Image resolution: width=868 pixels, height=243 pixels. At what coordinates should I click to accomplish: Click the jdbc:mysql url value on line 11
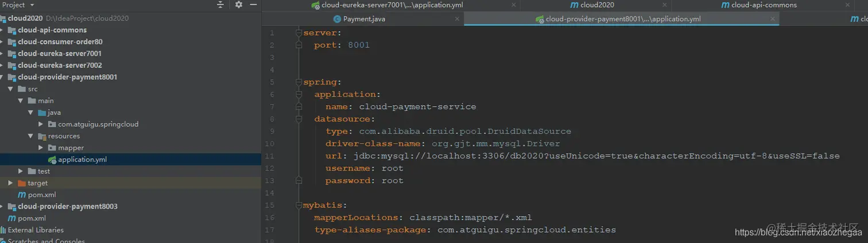click(596, 156)
